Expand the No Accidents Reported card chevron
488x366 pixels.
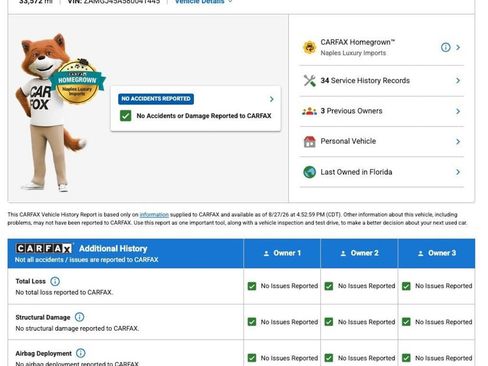coord(272,99)
